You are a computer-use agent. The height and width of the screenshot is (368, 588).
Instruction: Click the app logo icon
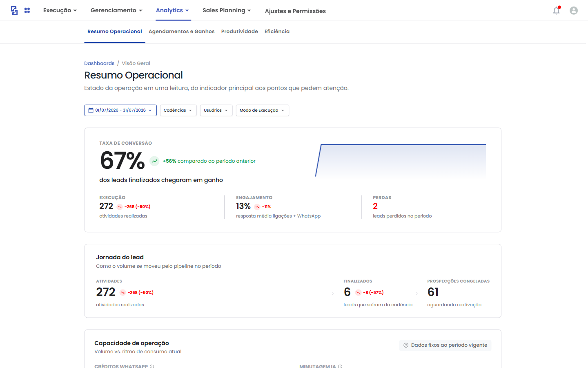pos(14,11)
